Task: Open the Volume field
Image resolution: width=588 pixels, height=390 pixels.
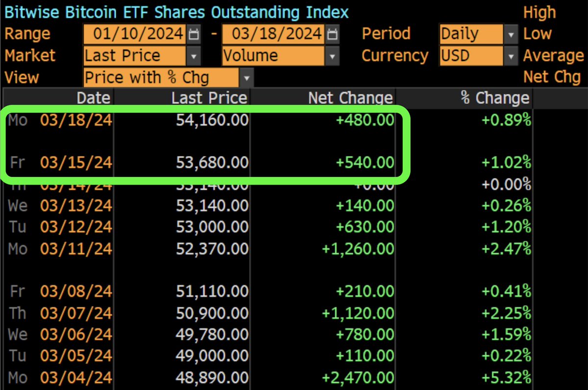Action: point(273,56)
